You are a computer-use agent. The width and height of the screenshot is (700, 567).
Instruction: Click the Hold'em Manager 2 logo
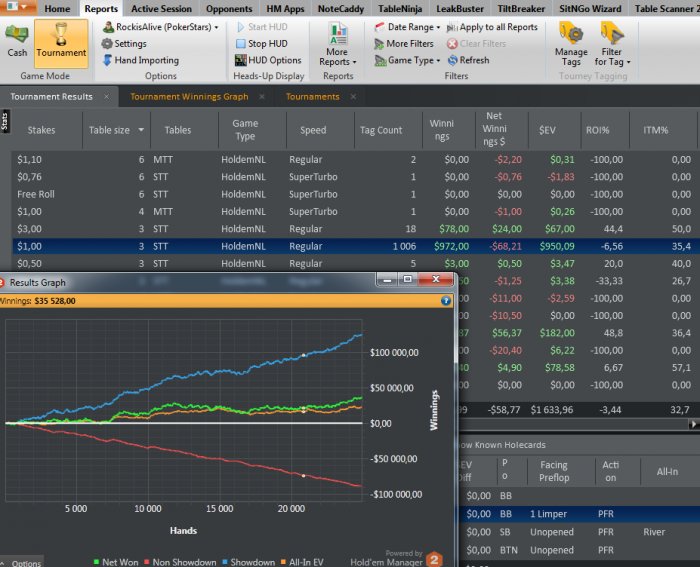[433, 559]
